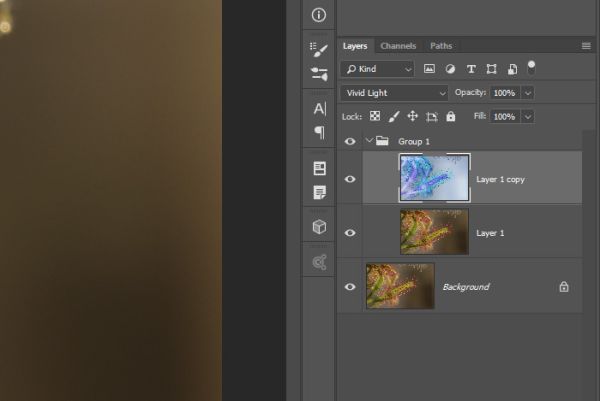Select the Background layer thumbnail

[400, 286]
